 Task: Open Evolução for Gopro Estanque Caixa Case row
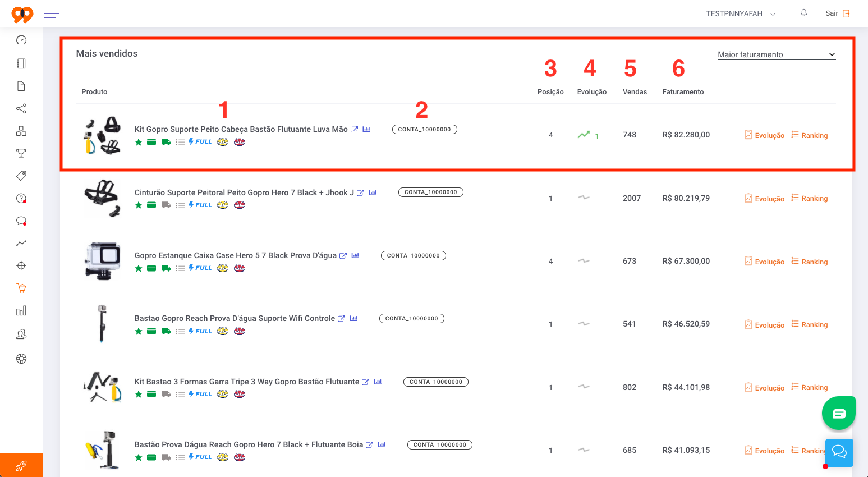pyautogui.click(x=764, y=262)
